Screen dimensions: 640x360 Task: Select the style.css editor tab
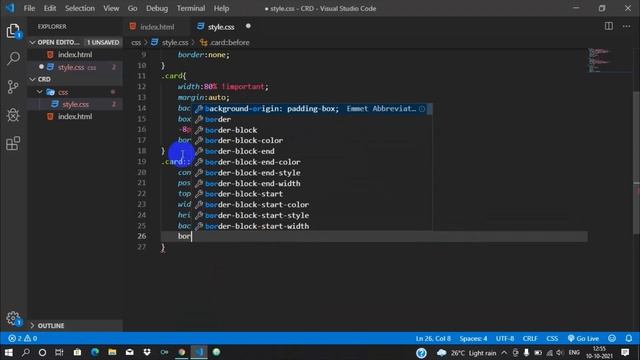click(x=221, y=27)
